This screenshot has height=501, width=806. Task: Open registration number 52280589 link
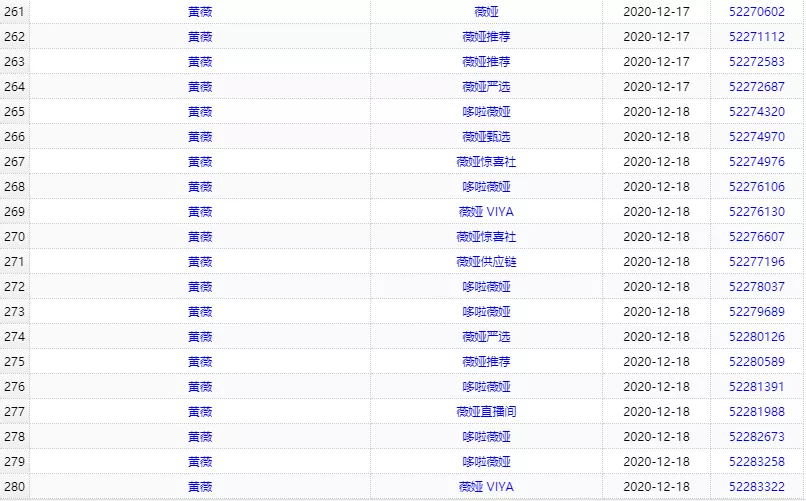tap(757, 362)
